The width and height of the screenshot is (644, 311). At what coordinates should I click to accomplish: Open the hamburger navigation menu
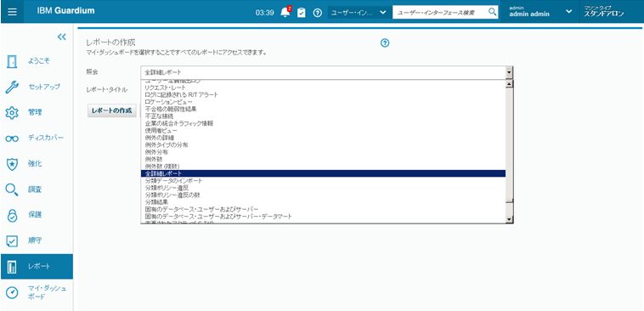[x=13, y=12]
